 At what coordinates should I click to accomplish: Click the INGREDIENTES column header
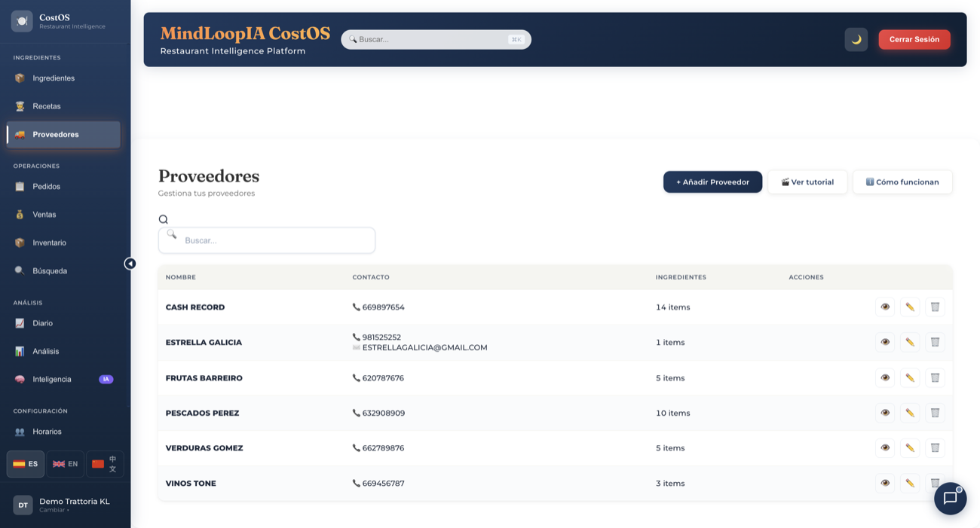coord(681,277)
